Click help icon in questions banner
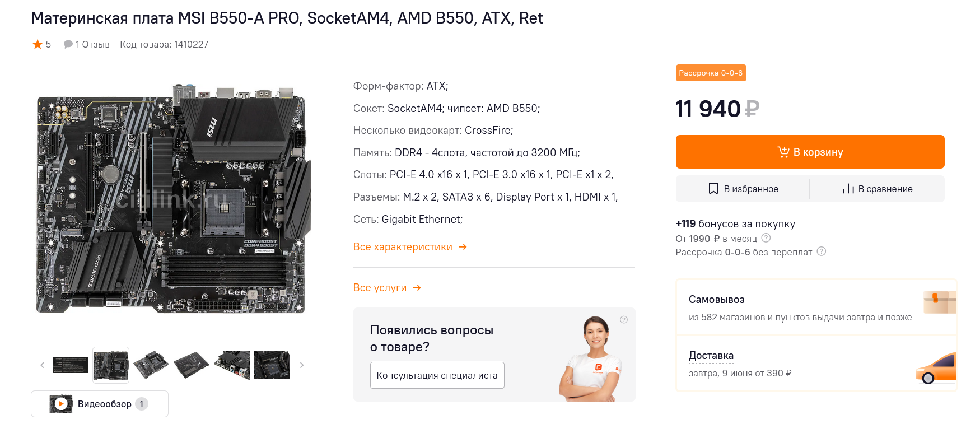 click(x=624, y=320)
